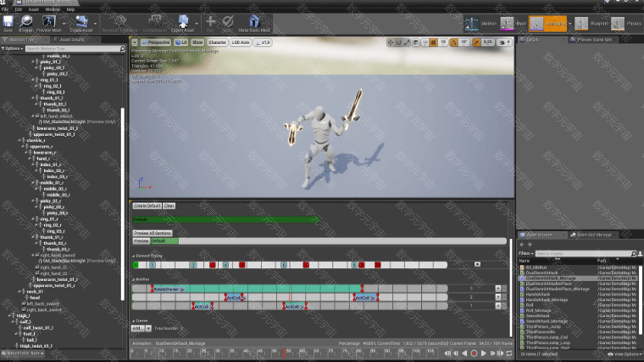This screenshot has width=644, height=362.
Task: Select the RotateOwner notify on timeline
Action: [x=257, y=289]
